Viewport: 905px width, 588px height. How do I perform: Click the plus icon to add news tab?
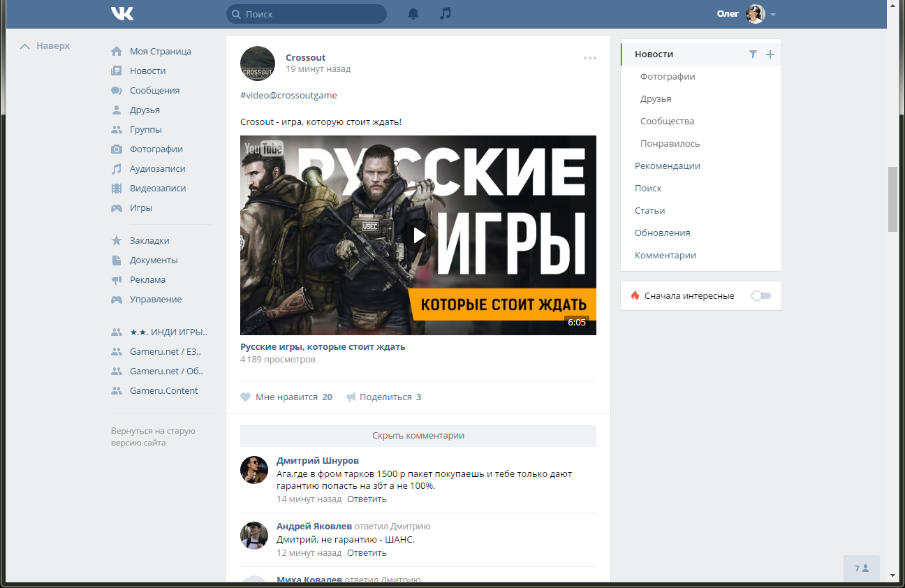pyautogui.click(x=770, y=54)
